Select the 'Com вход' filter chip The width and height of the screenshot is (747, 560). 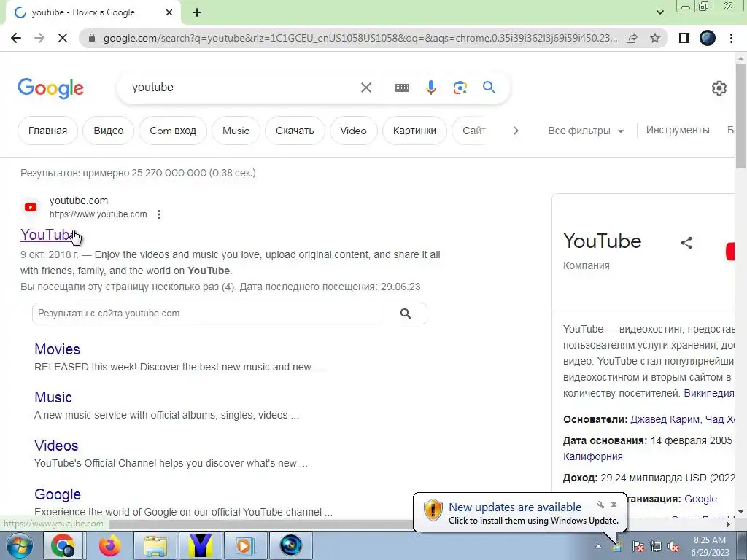point(173,131)
